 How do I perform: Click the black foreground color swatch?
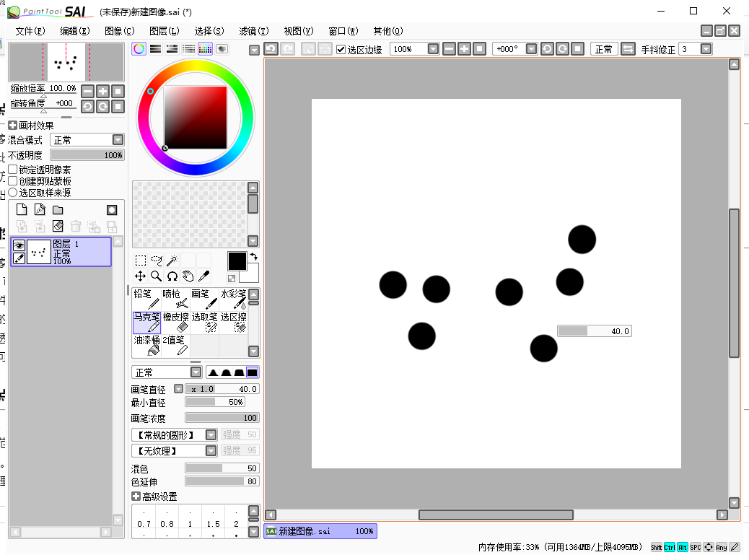(237, 261)
